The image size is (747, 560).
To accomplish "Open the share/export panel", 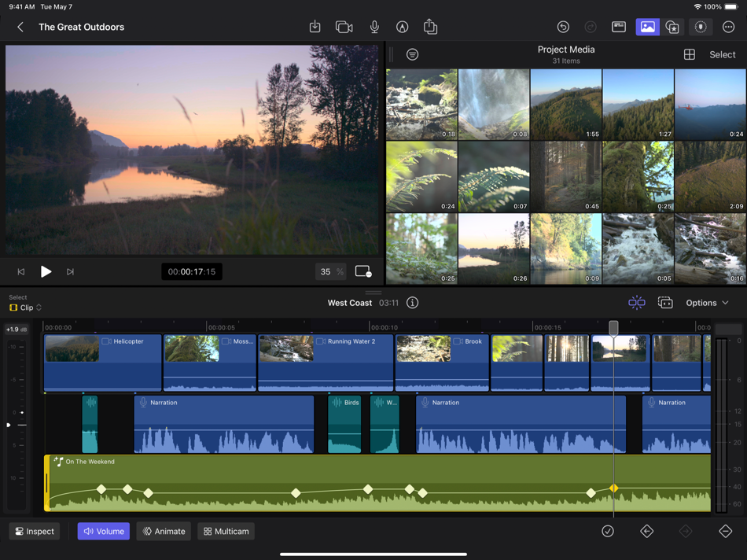I will pos(429,26).
